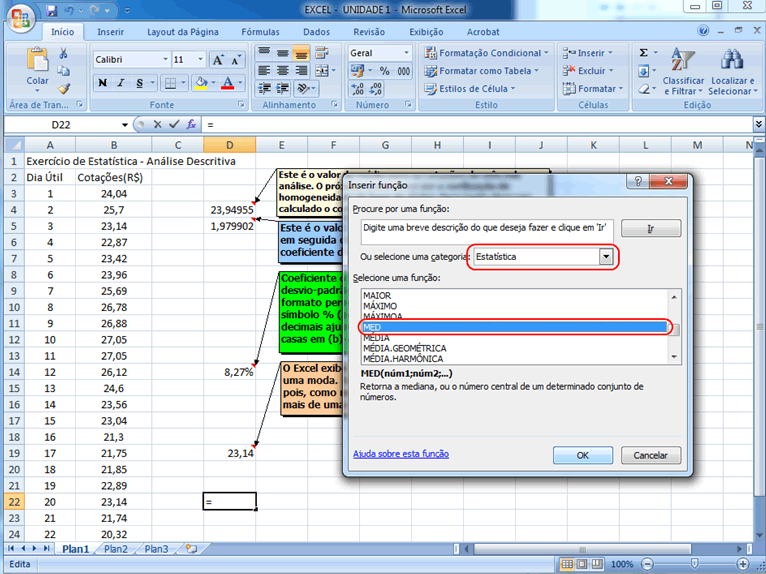The width and height of the screenshot is (766, 574).
Task: Click the font color red A swatch
Action: point(228,83)
